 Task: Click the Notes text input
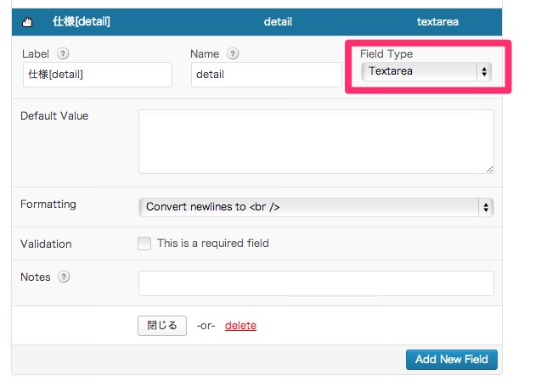pos(316,283)
